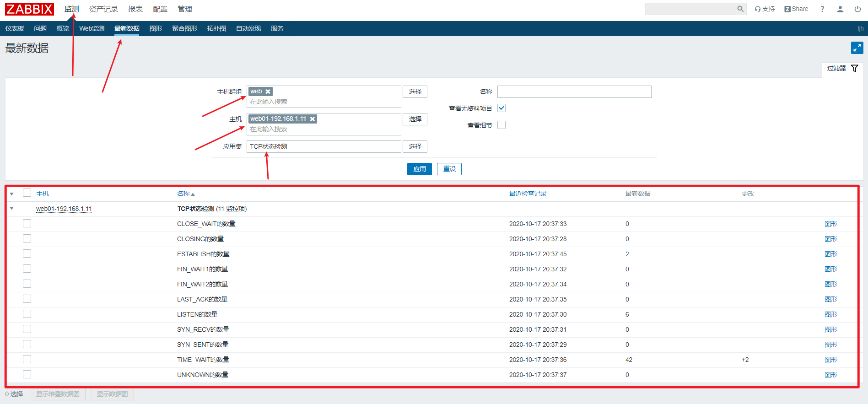Image resolution: width=868 pixels, height=404 pixels.
Task: Collapse all groups with header triangle
Action: (12, 194)
